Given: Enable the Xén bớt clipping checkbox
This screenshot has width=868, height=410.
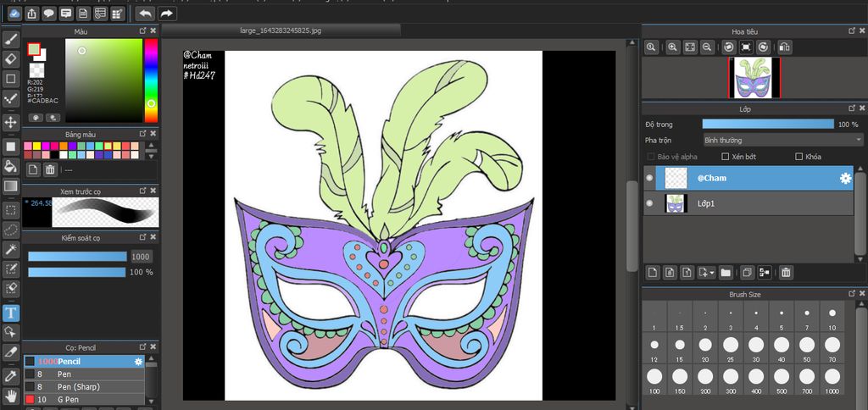Looking at the screenshot, I should pos(725,157).
